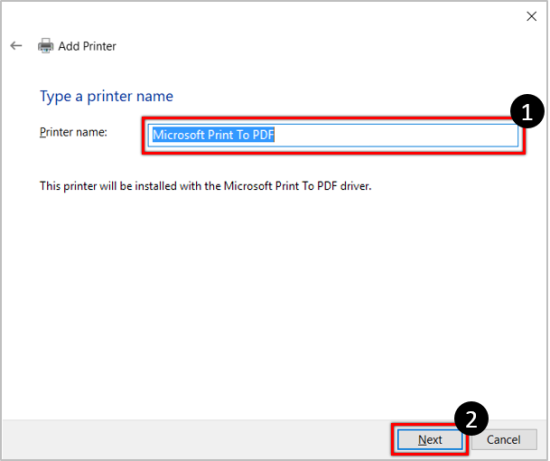Screen dimensions: 550x461
Task: Click the Printer name label
Action: (73, 132)
